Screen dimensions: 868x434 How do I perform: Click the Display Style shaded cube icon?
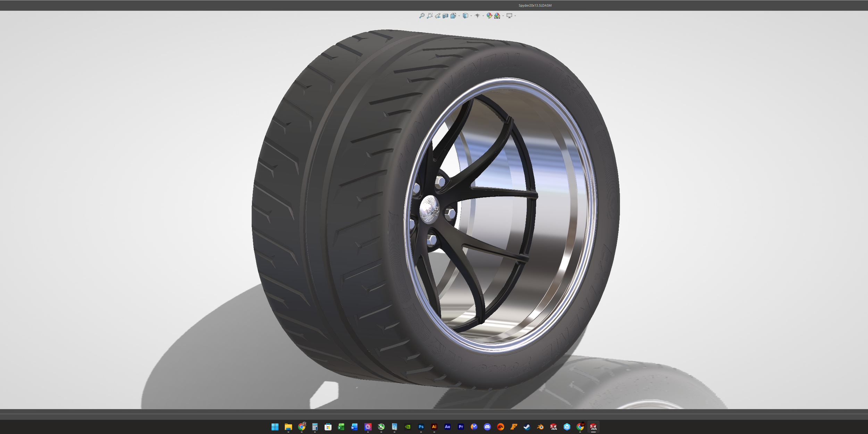point(465,16)
